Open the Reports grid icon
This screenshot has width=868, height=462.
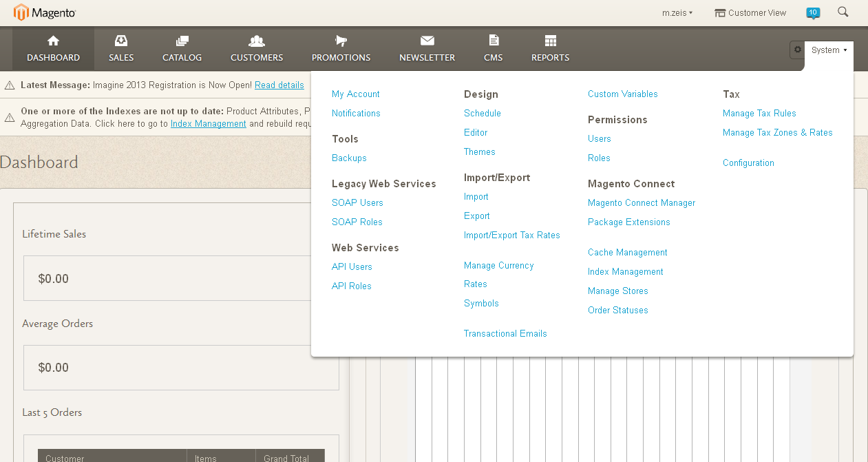[x=550, y=41]
